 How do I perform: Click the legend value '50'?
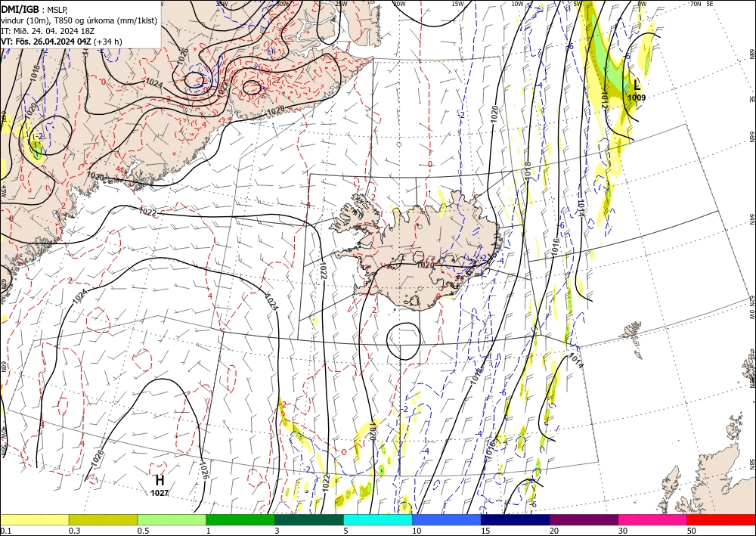tap(692, 531)
